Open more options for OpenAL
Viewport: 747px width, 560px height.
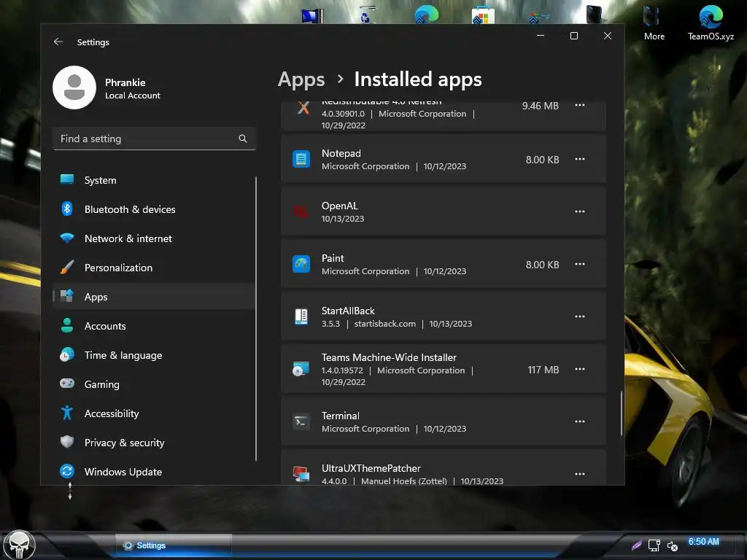[x=579, y=211]
